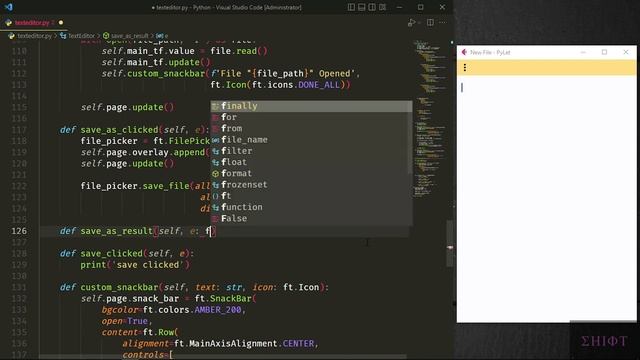Click line number 126 in gutter

click(19, 231)
